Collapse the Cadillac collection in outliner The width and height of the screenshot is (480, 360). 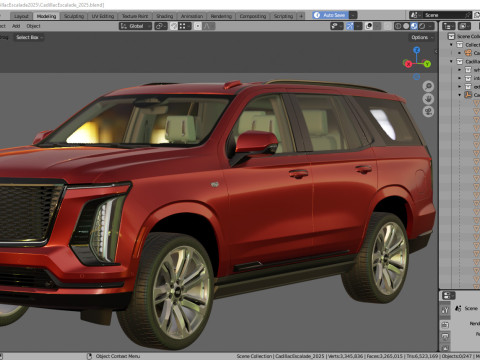pos(452,61)
